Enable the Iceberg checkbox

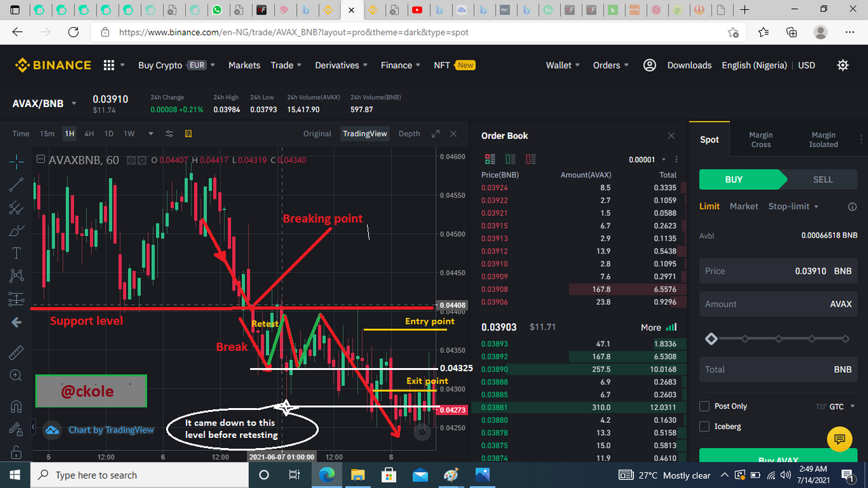704,426
